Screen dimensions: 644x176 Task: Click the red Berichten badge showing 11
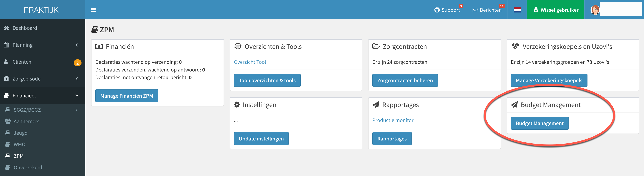click(x=502, y=6)
